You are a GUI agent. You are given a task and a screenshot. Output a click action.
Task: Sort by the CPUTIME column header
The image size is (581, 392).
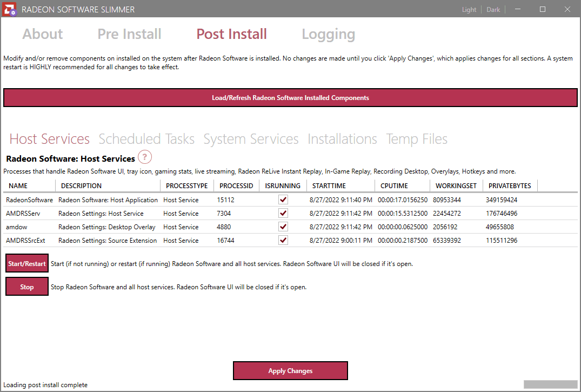(x=403, y=185)
